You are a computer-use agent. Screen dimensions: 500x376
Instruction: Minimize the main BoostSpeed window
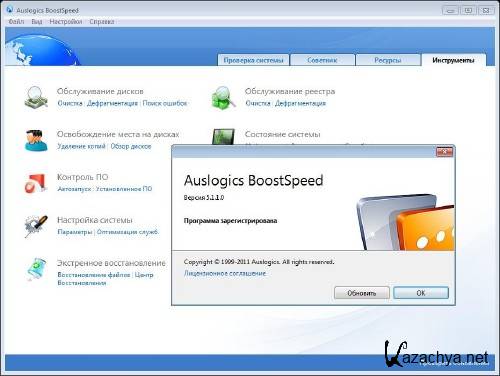coord(450,11)
